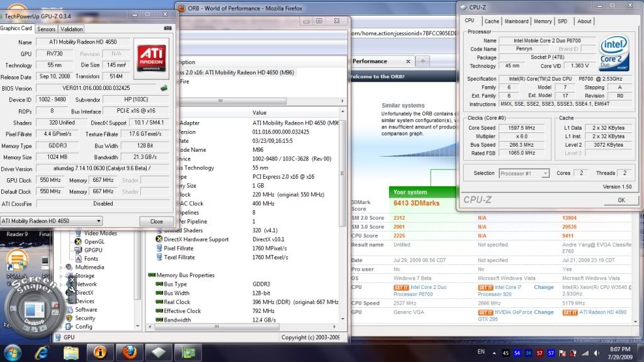Open the Windows Explorer folder taskbar icon
Viewport: 644px width, 362px height.
(x=71, y=351)
